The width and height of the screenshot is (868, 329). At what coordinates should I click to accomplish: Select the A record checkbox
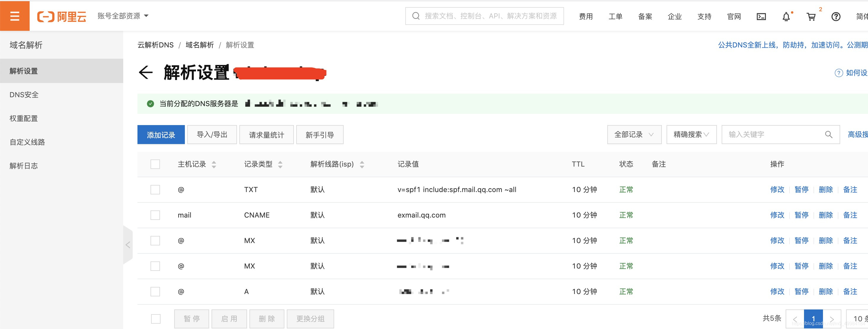point(155,292)
